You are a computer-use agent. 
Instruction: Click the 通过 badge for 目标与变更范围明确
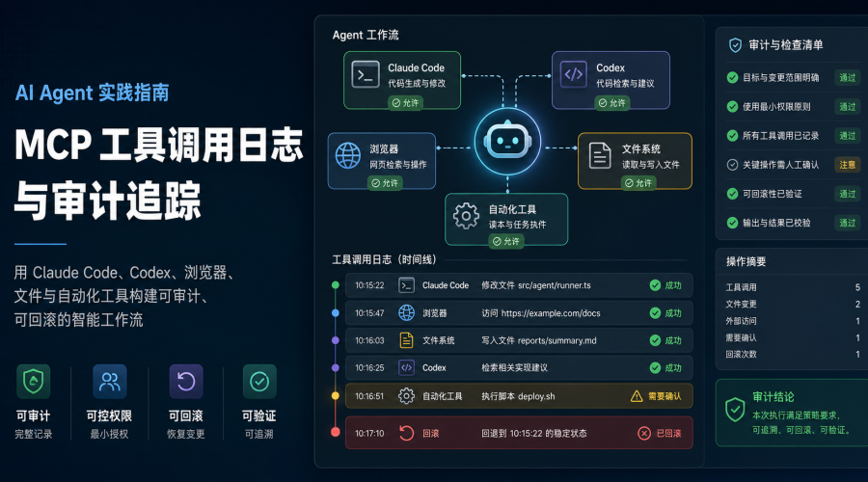pos(847,77)
